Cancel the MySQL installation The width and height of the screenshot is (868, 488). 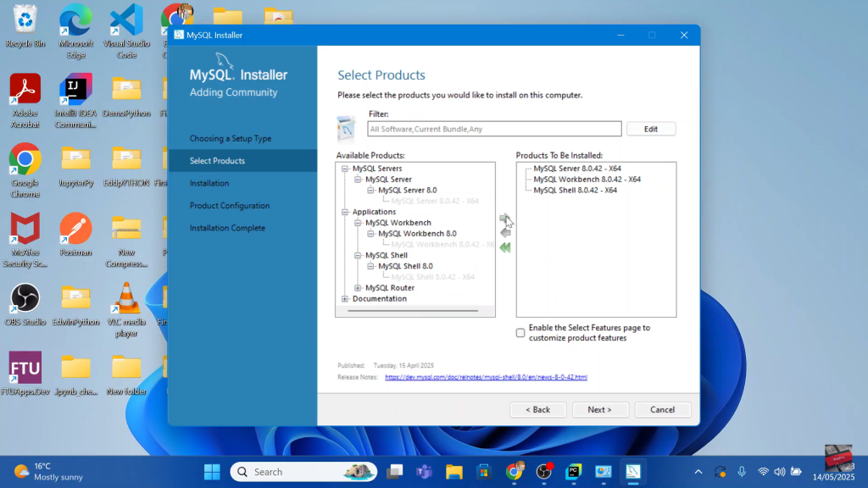[663, 409]
